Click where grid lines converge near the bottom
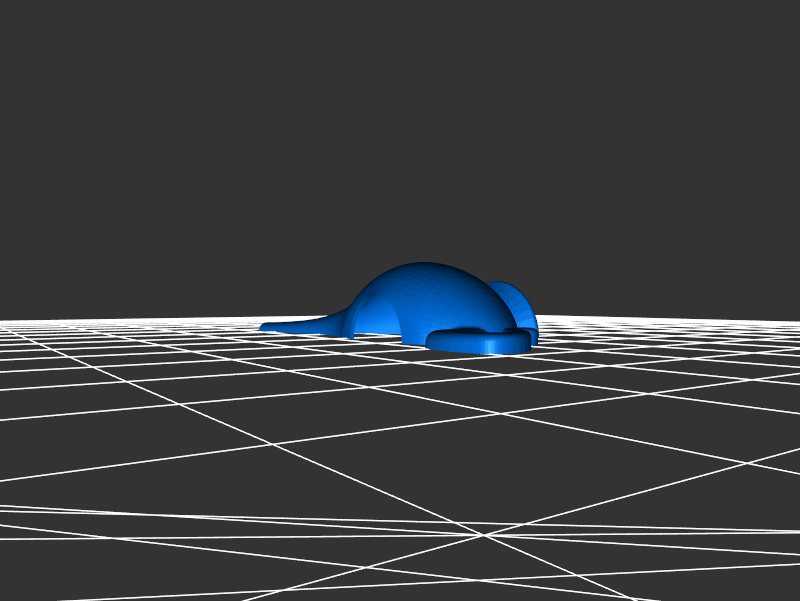Screen dimensions: 800x601 (x=487, y=535)
